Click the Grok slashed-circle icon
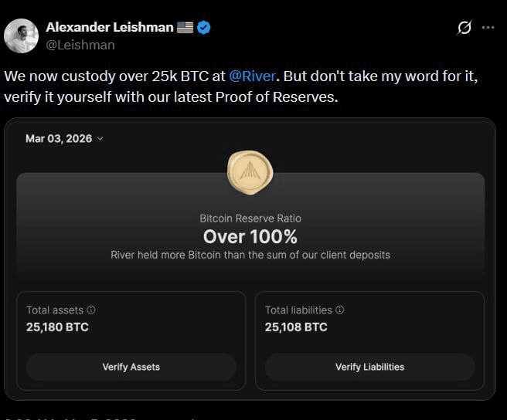This screenshot has width=507, height=420. pyautogui.click(x=464, y=28)
